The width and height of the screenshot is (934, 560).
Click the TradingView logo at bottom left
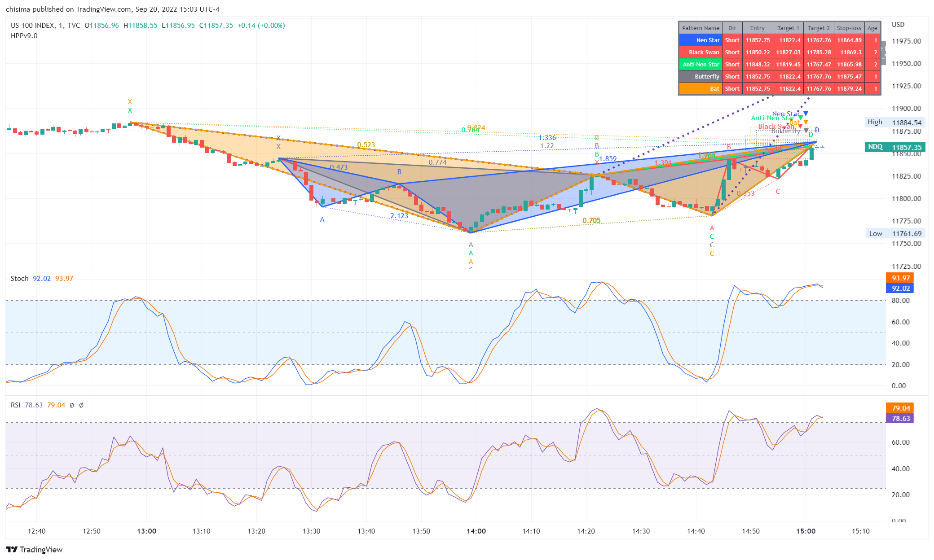[34, 550]
